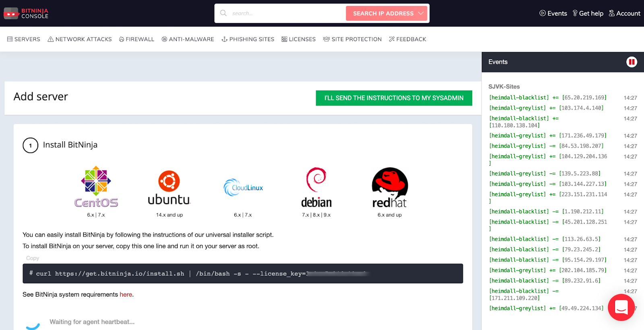
Task: Select blacklist event for 171.211.109.220
Action: click(x=524, y=295)
